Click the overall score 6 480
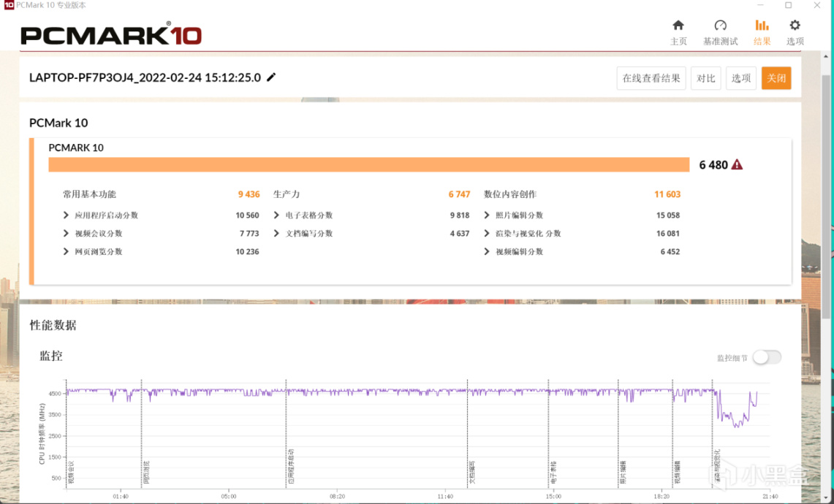This screenshot has width=834, height=504. (713, 165)
